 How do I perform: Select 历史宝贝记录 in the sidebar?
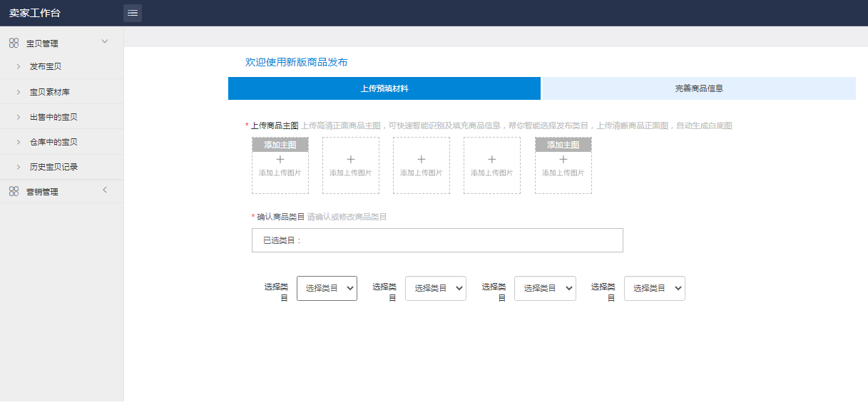(x=53, y=167)
